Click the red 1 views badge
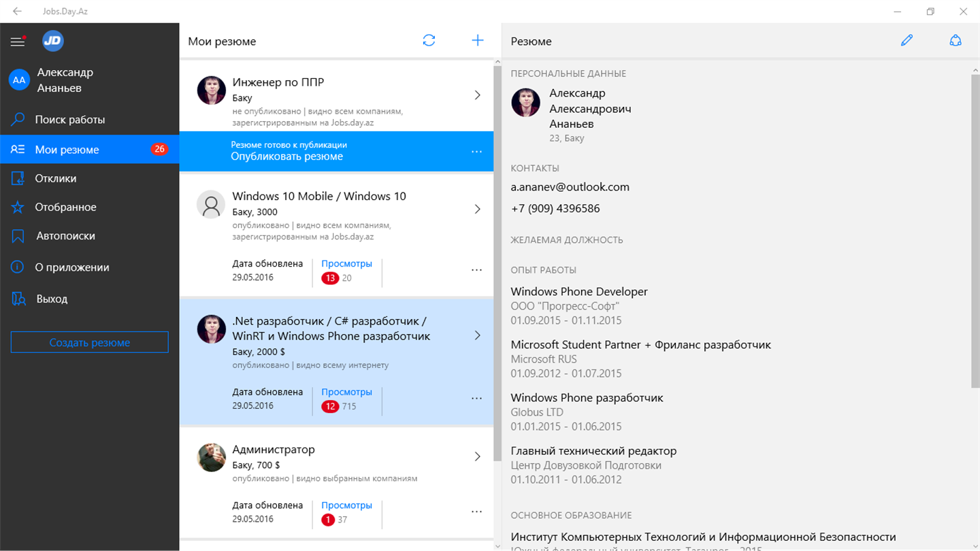 pos(327,520)
